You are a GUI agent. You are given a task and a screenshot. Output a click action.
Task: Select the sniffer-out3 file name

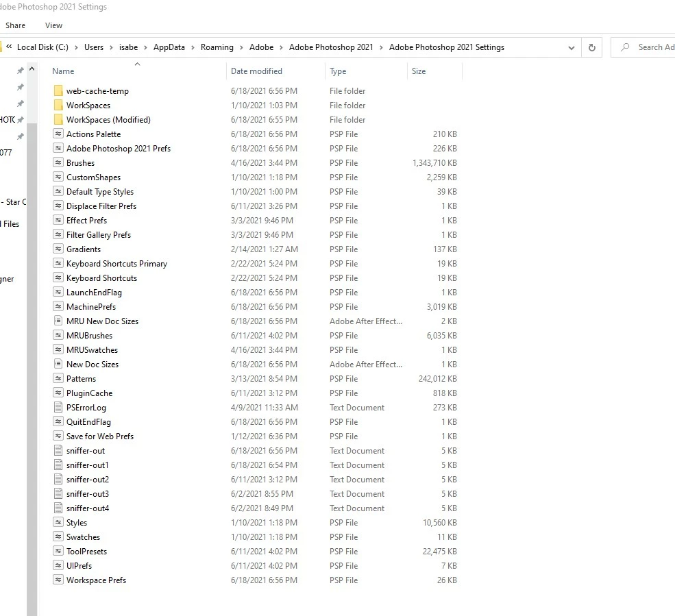click(x=88, y=494)
